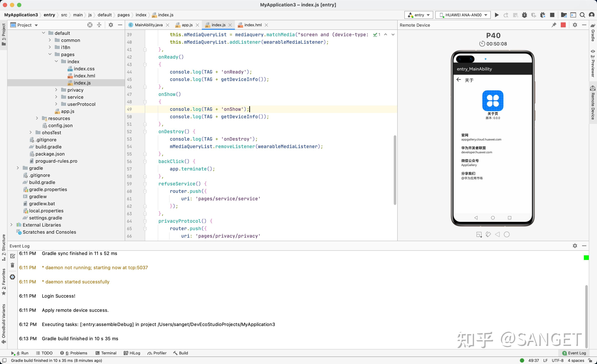Viewport: 597px width, 364px height.
Task: Switch to the index.hml editor tab
Action: [x=253, y=25]
